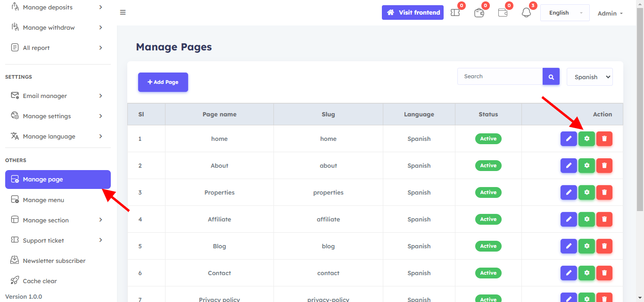Click the ticket icon in top bar
Viewport: 644px width, 302px height.
coord(455,13)
